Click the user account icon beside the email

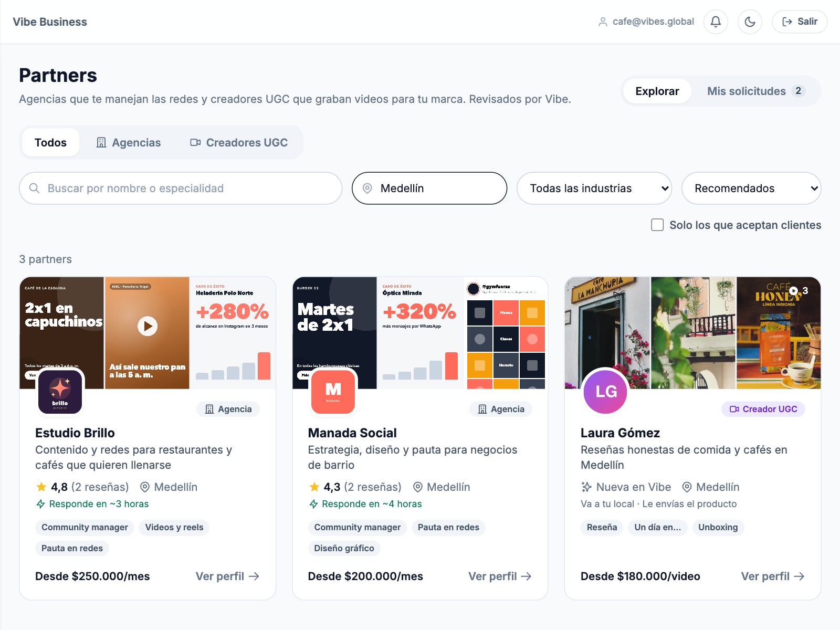603,22
